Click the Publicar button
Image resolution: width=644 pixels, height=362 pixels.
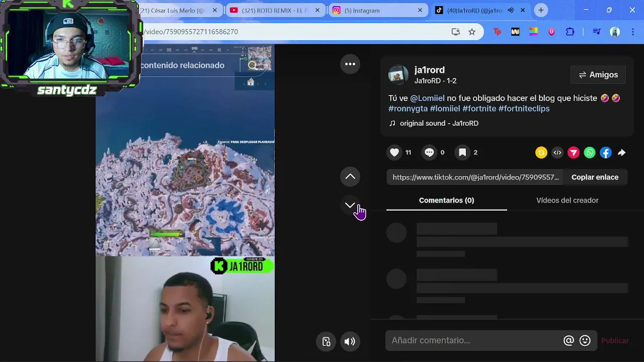point(615,340)
